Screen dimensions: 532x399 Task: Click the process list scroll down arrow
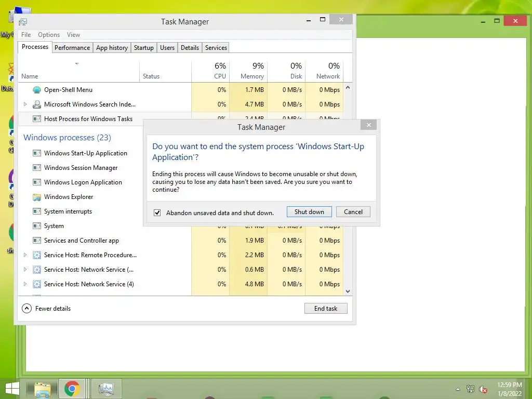click(x=348, y=291)
